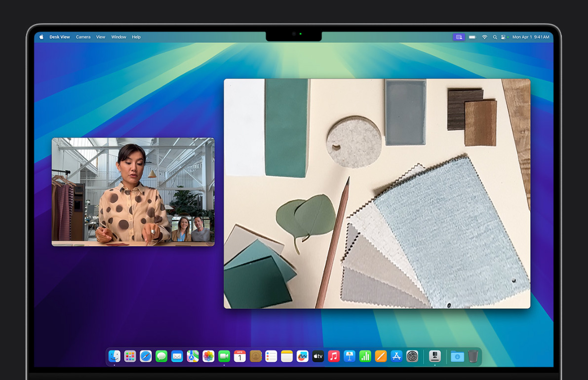
Task: Open the Apple menu
Action: [x=41, y=37]
